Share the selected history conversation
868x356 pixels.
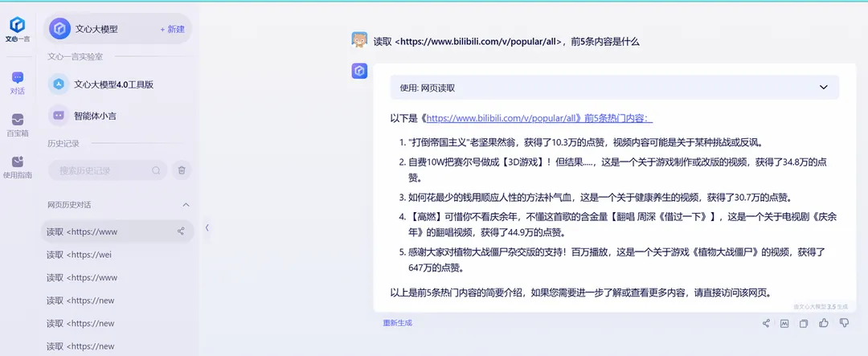click(x=181, y=231)
